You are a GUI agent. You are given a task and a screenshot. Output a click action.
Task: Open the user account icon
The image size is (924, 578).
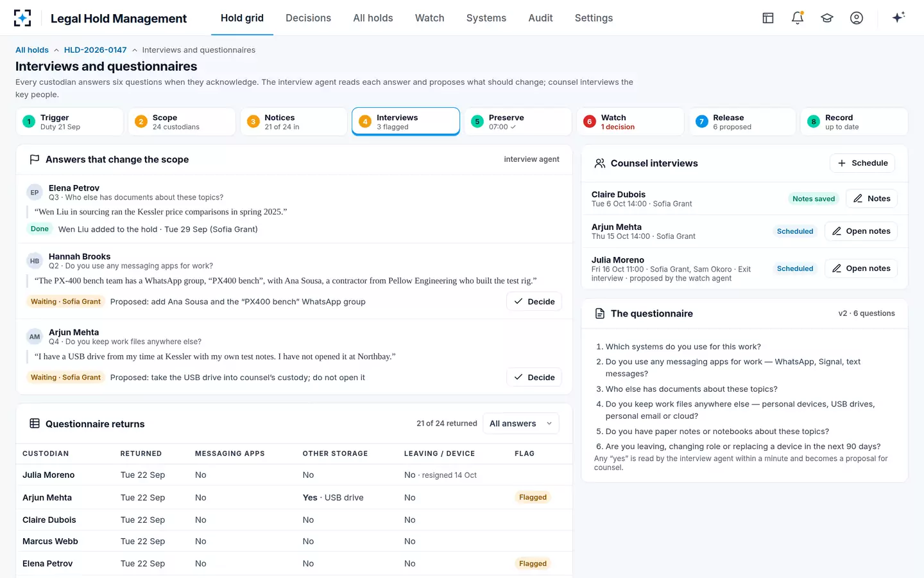point(857,18)
